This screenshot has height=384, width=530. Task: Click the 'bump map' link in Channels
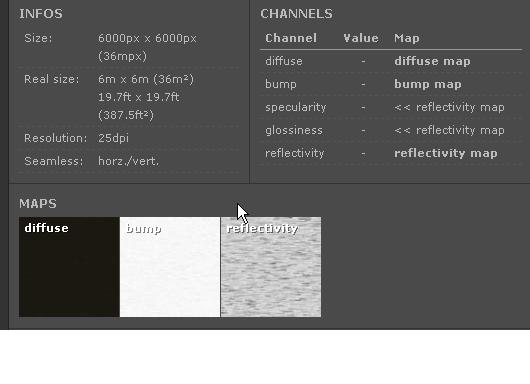(428, 84)
